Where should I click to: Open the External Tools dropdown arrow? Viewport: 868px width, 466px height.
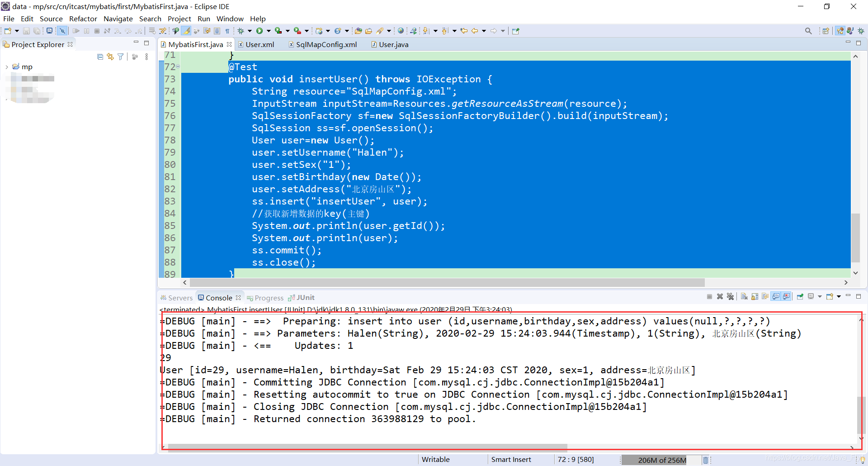307,31
